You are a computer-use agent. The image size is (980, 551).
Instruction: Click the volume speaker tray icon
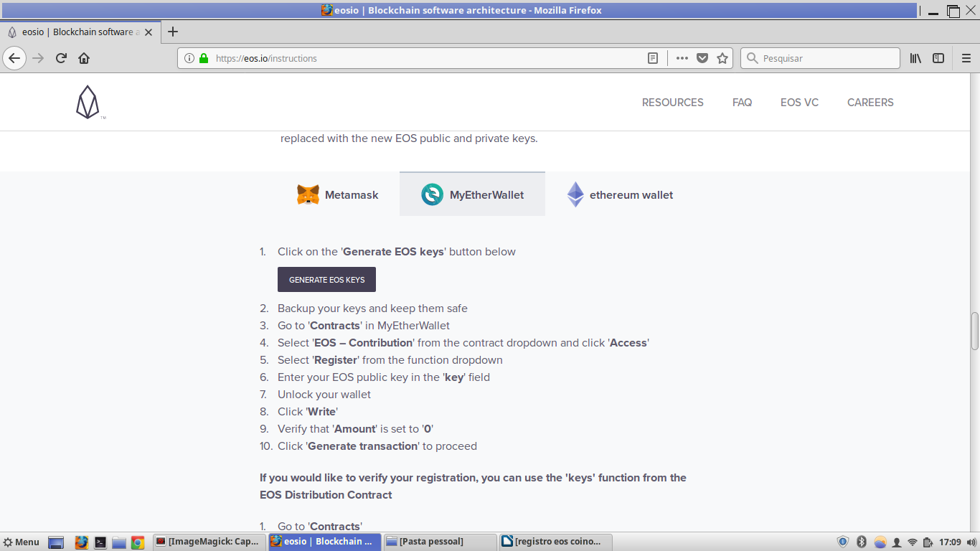971,542
